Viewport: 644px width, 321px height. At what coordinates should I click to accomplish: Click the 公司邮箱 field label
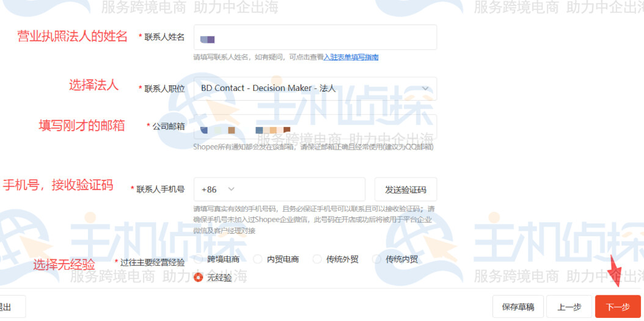click(x=169, y=127)
